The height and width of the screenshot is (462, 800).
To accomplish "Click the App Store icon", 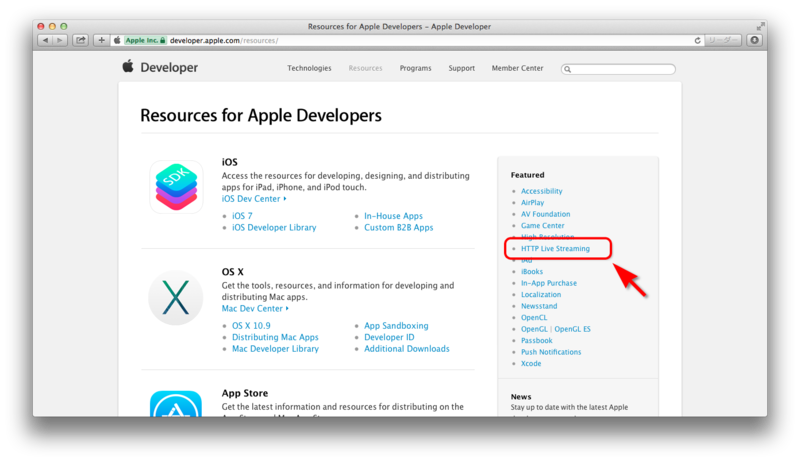I will 176,404.
